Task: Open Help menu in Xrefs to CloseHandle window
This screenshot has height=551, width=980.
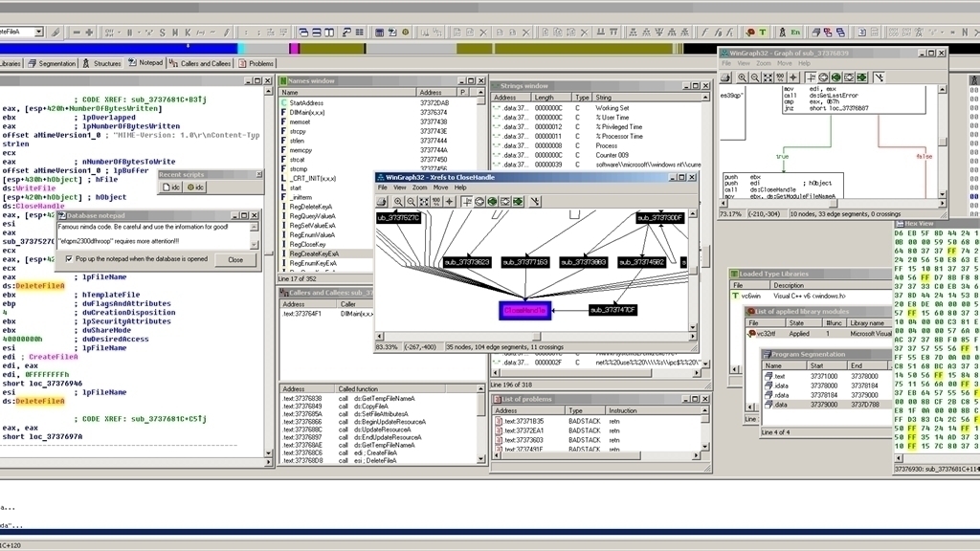Action: point(460,187)
